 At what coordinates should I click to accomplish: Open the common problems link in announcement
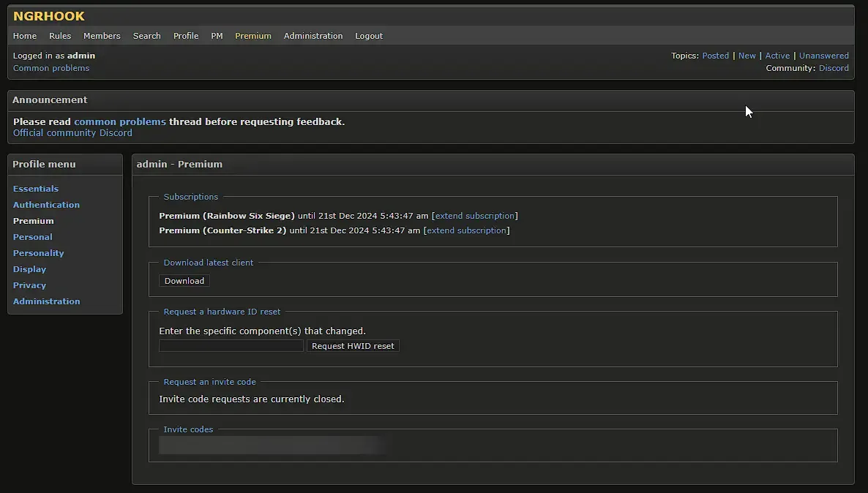120,121
